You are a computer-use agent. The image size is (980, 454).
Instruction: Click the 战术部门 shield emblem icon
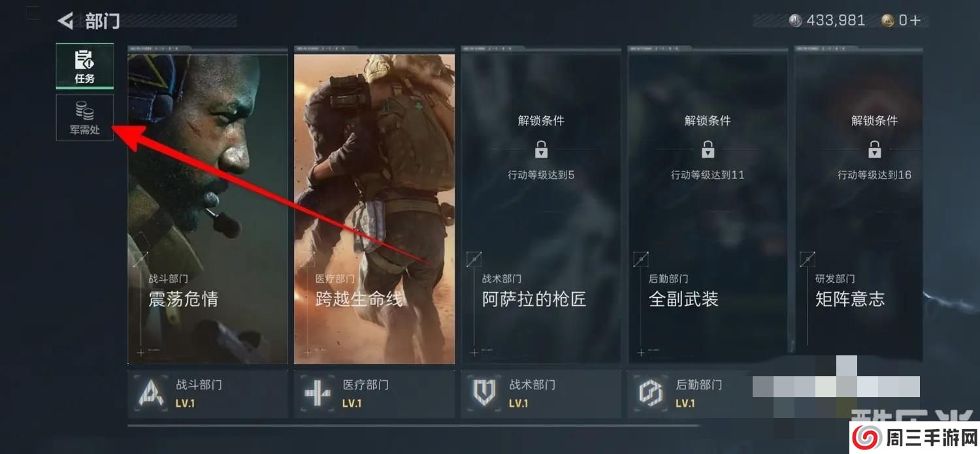(484, 395)
